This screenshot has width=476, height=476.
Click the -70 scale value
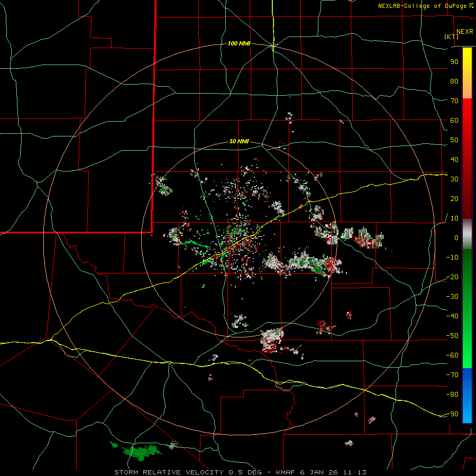[452, 375]
